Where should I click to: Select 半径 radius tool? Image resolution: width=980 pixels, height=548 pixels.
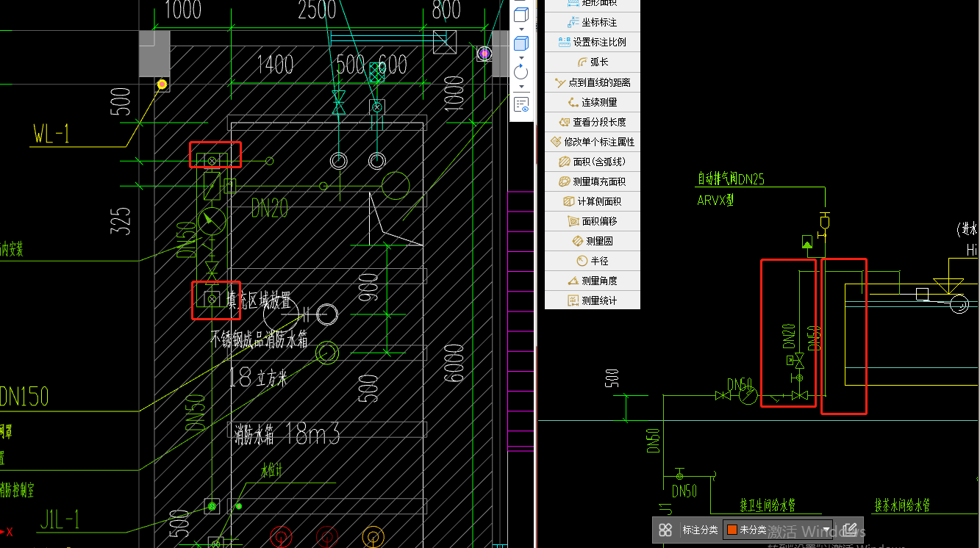tap(592, 261)
